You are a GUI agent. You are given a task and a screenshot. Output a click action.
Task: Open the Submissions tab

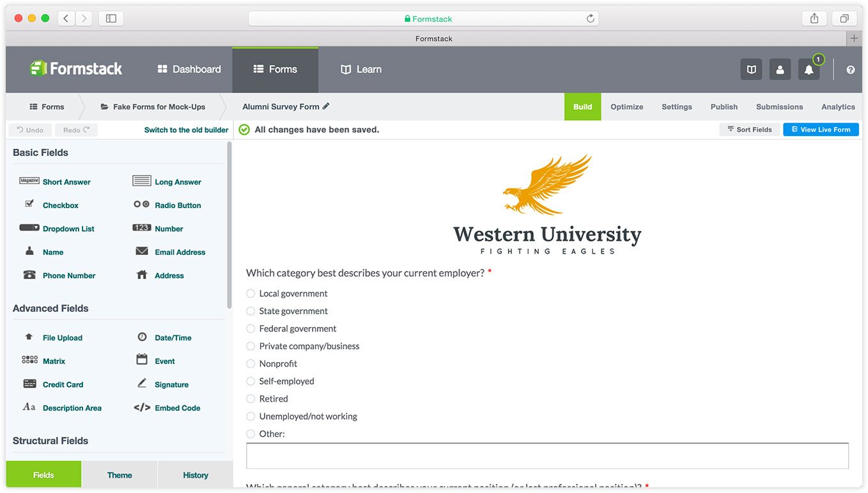[x=779, y=107]
